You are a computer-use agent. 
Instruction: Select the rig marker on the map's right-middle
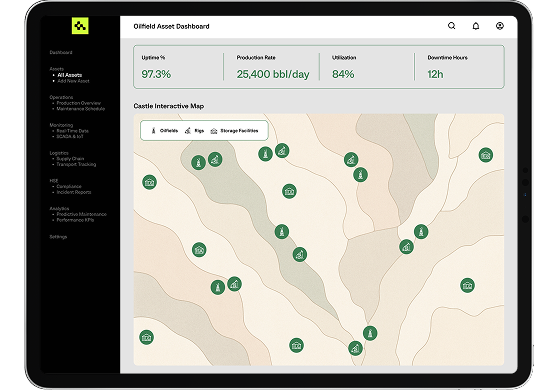tap(406, 247)
